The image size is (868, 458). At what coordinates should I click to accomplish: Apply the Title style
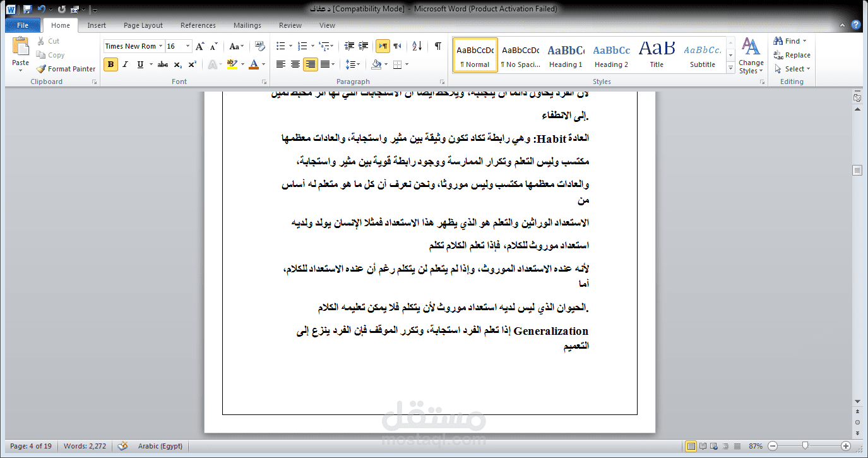657,55
